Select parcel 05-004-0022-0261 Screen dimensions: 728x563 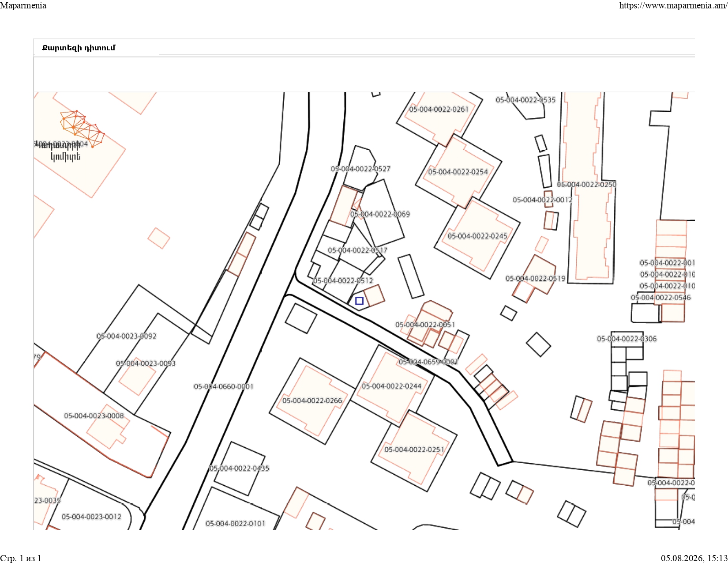click(439, 109)
